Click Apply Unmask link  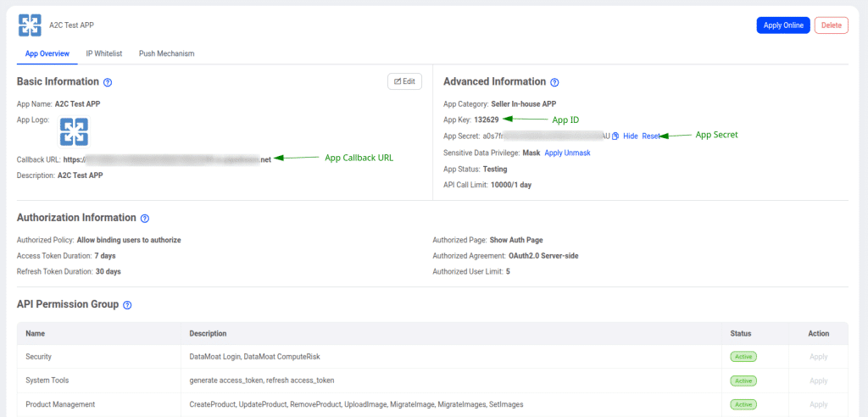(567, 153)
